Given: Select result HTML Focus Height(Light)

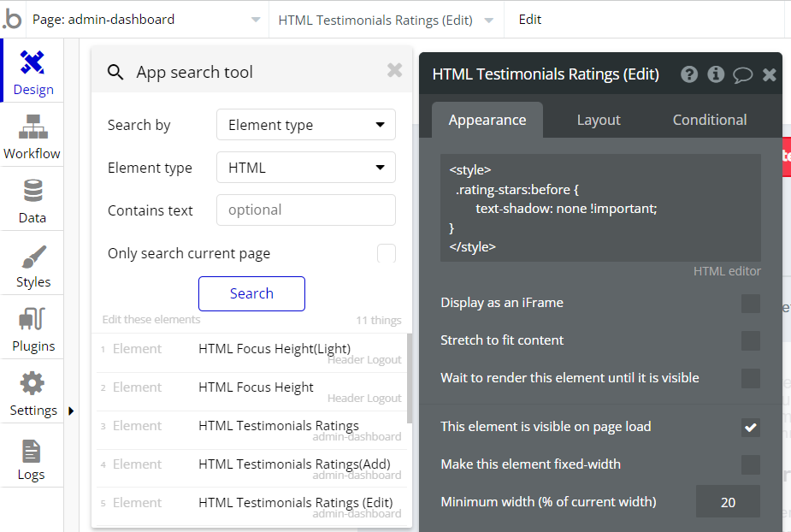Looking at the screenshot, I should pos(251,353).
